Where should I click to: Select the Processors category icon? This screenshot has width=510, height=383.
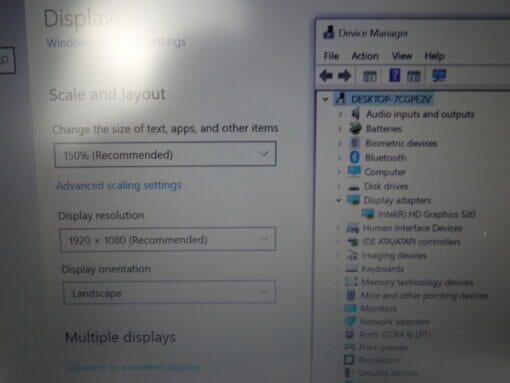tap(349, 360)
